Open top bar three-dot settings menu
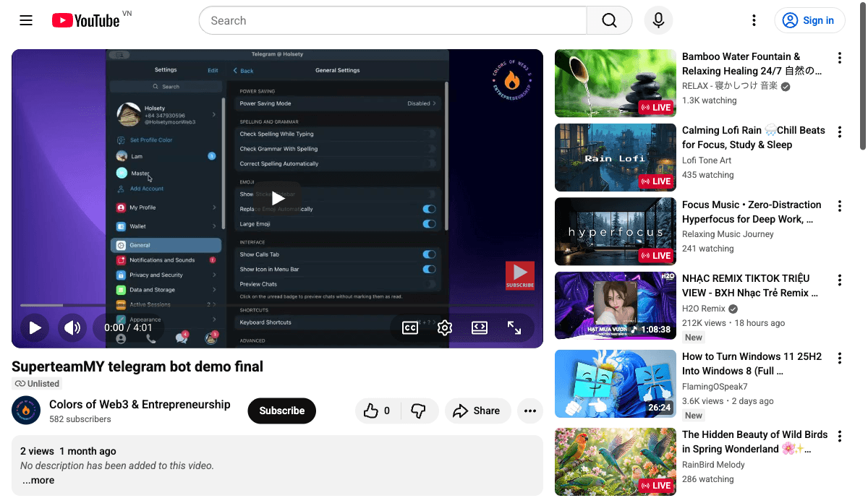 (x=754, y=20)
